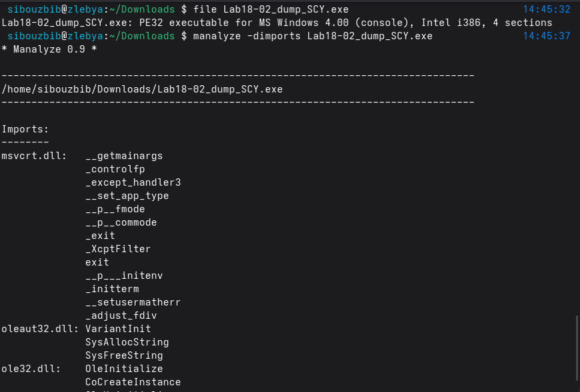Select the __getmainargs import entry

click(124, 156)
